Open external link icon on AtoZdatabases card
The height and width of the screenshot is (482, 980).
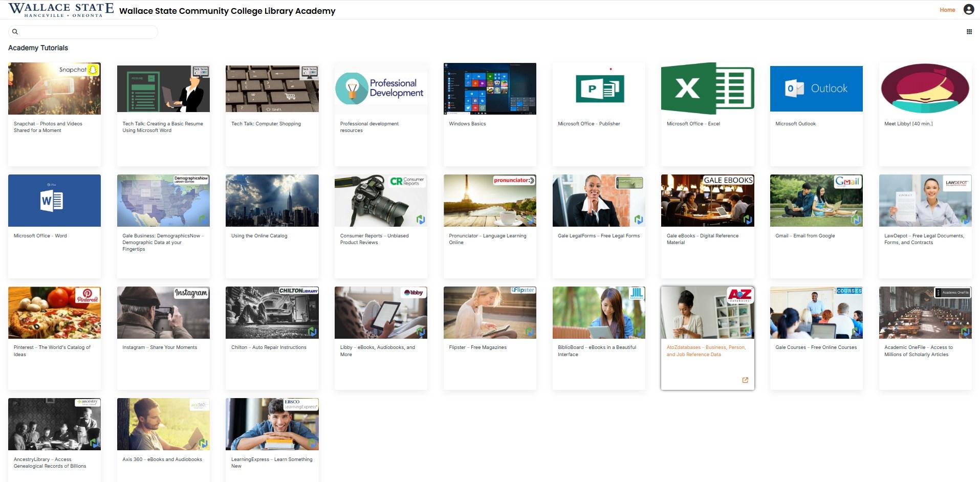745,380
